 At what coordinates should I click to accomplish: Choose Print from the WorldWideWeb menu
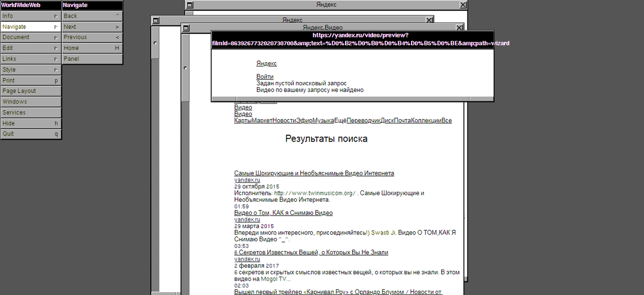(31, 80)
